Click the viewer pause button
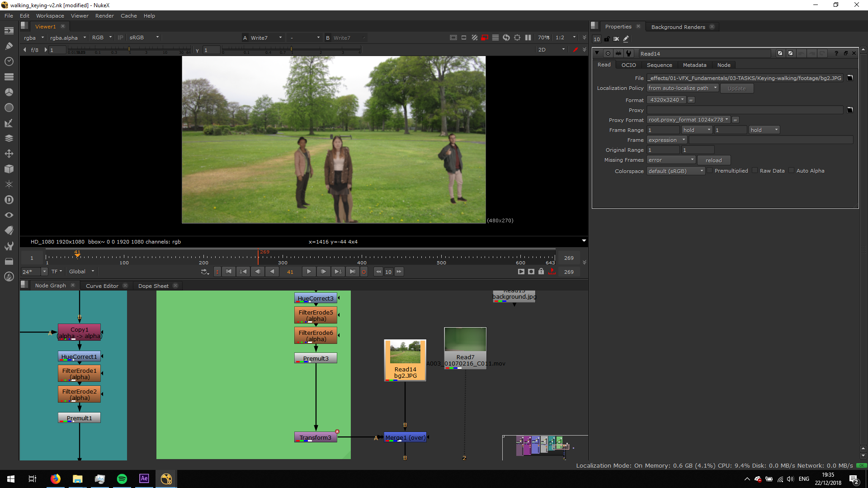 pyautogui.click(x=528, y=38)
